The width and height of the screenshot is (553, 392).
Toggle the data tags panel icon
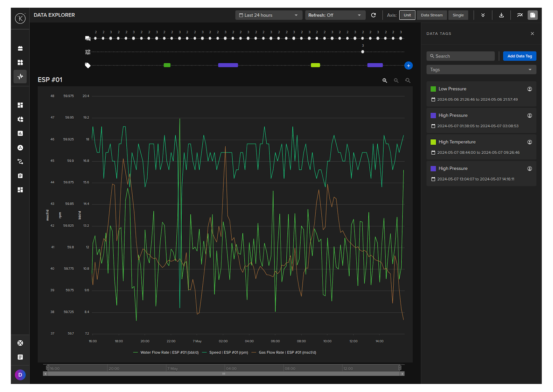point(532,15)
